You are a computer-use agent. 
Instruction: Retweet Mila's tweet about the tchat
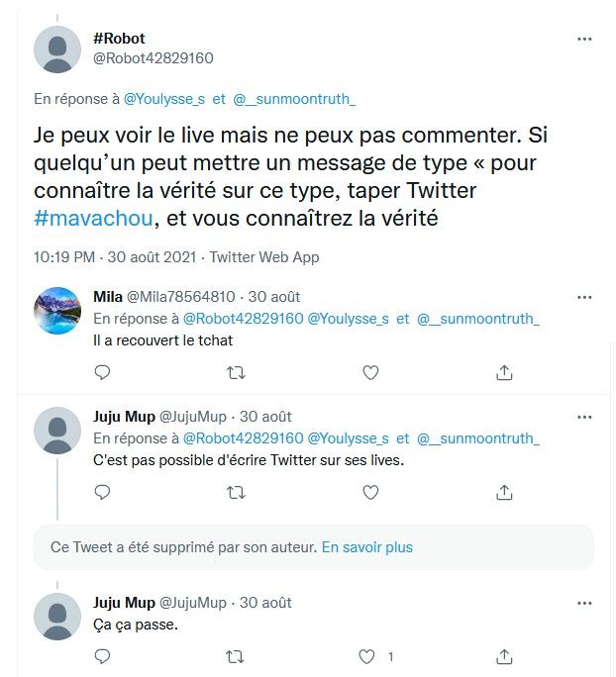pos(237,372)
